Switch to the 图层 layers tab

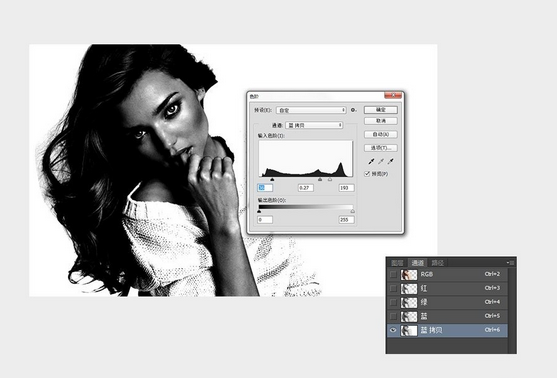(x=397, y=263)
